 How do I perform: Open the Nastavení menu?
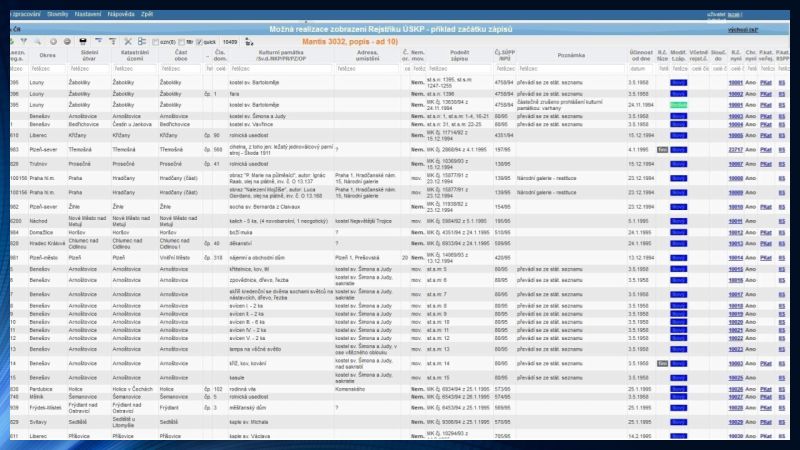point(88,14)
